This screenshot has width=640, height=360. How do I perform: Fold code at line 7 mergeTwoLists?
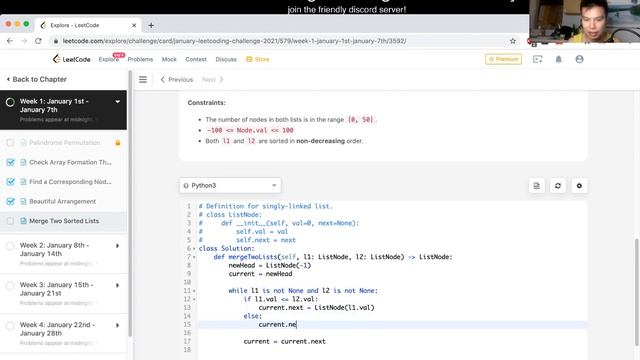[194, 257]
